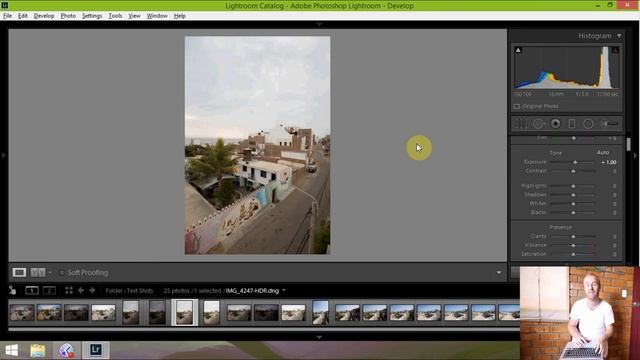This screenshot has width=640, height=360.
Task: Select the Spot Removal tool
Action: tap(538, 124)
